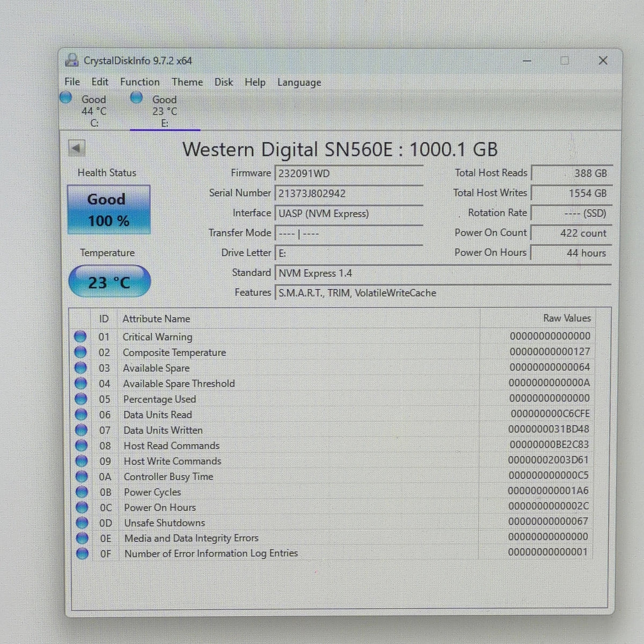This screenshot has width=644, height=644.
Task: Click the Data Units Written status orb
Action: (x=81, y=430)
